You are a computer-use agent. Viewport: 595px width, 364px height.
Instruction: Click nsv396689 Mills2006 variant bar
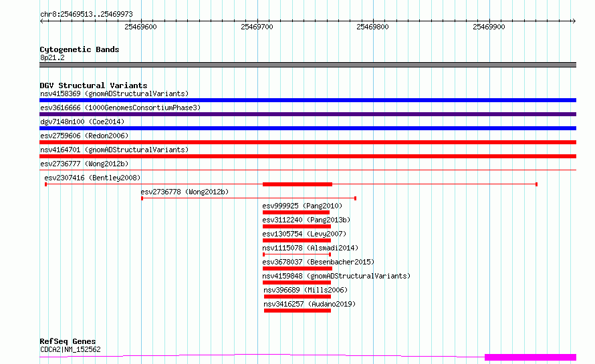pos(297,297)
